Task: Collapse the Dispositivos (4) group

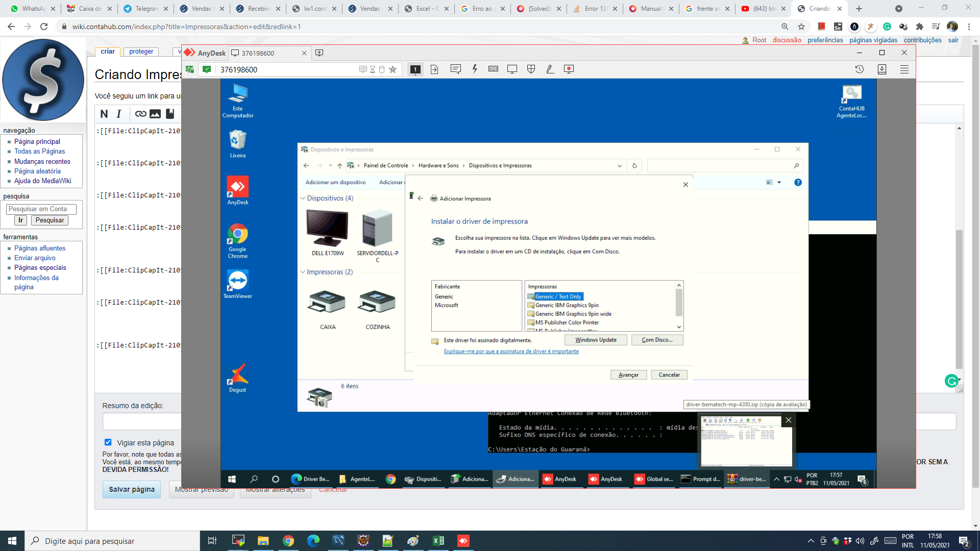Action: pyautogui.click(x=303, y=198)
